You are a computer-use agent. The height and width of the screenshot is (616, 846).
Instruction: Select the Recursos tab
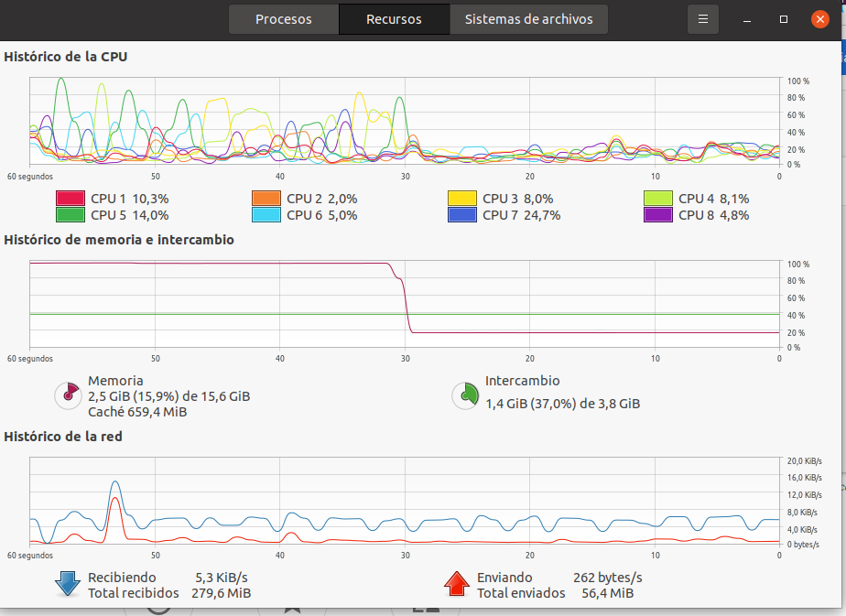(394, 19)
